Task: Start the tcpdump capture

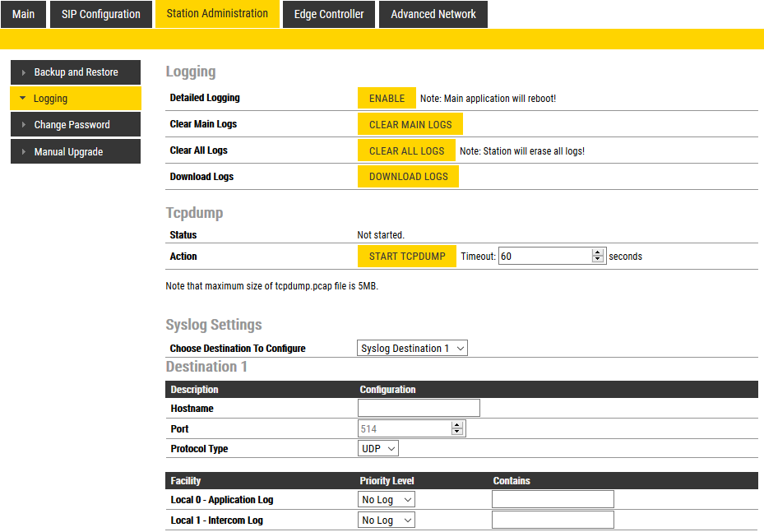Action: pyautogui.click(x=407, y=257)
